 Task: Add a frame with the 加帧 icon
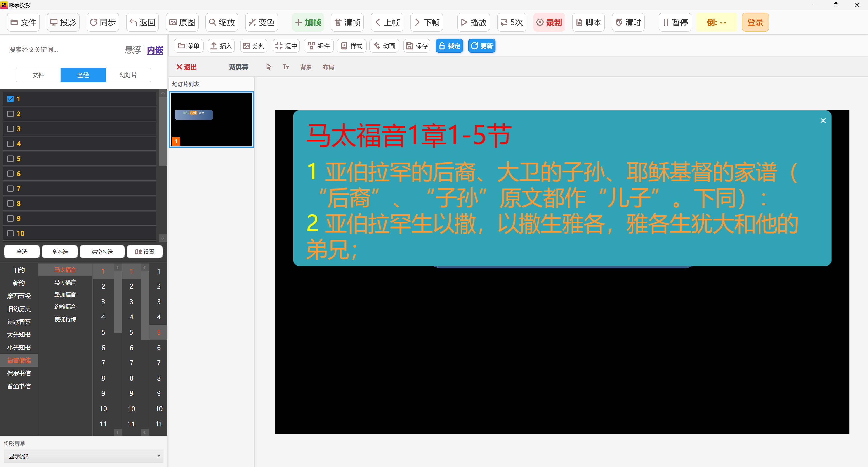coord(308,22)
